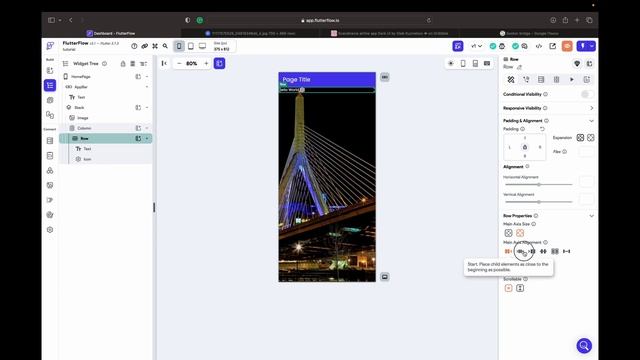Select the second Scrollable option

click(x=520, y=288)
